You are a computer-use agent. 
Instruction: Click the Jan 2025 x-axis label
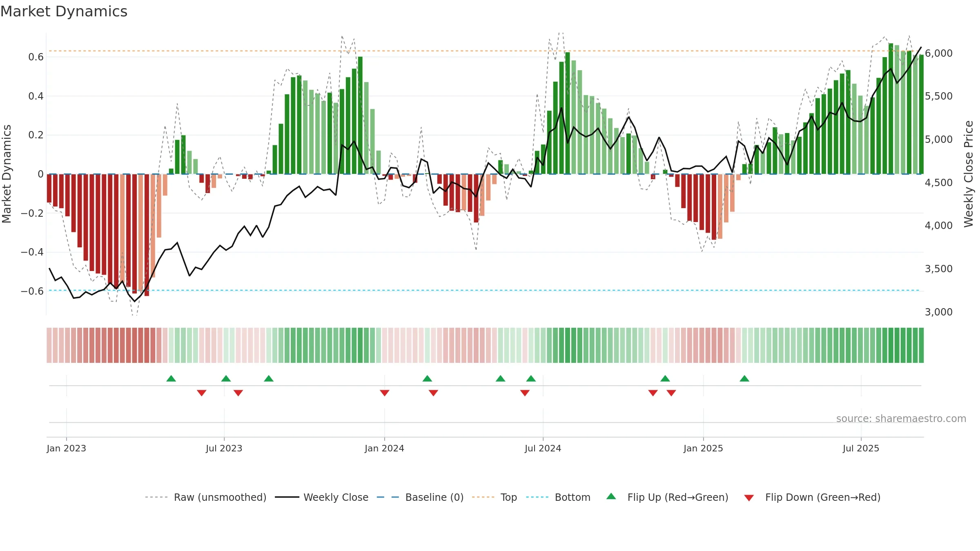[x=703, y=448]
